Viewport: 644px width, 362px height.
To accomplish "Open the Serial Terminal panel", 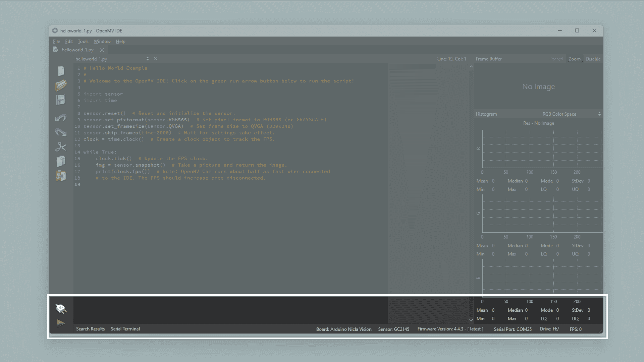I will [x=125, y=329].
